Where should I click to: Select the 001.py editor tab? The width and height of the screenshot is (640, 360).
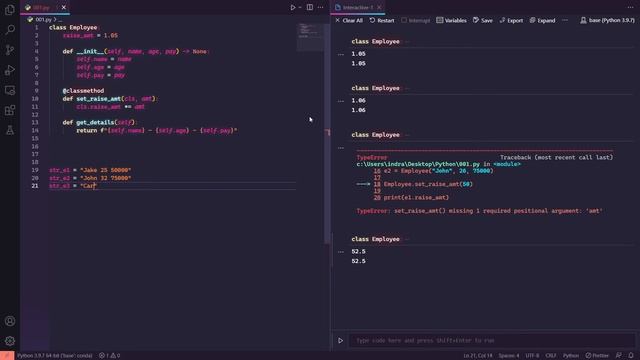[45, 7]
